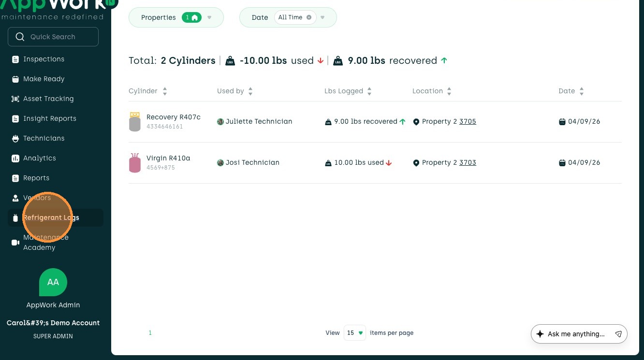The image size is (644, 360).
Task: Sort the table by Used by column
Action: 250,91
